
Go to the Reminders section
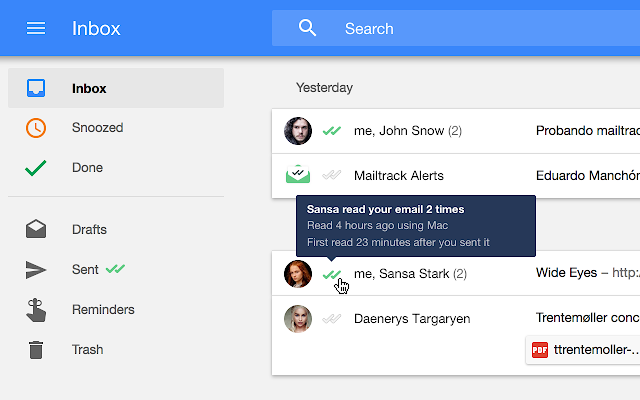point(103,310)
